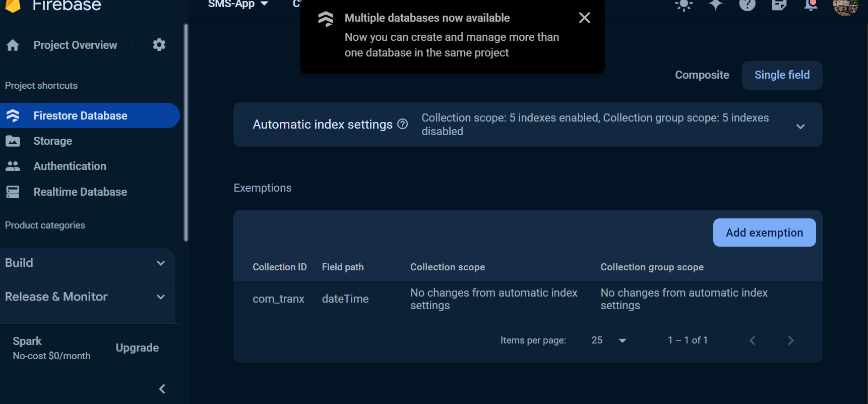
Task: Open the notifications bell
Action: [811, 5]
